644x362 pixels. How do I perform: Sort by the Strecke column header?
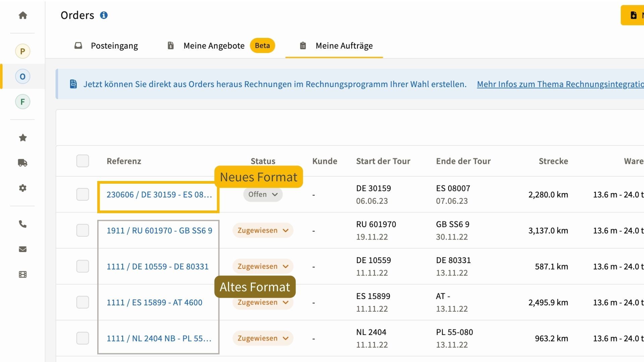click(553, 161)
